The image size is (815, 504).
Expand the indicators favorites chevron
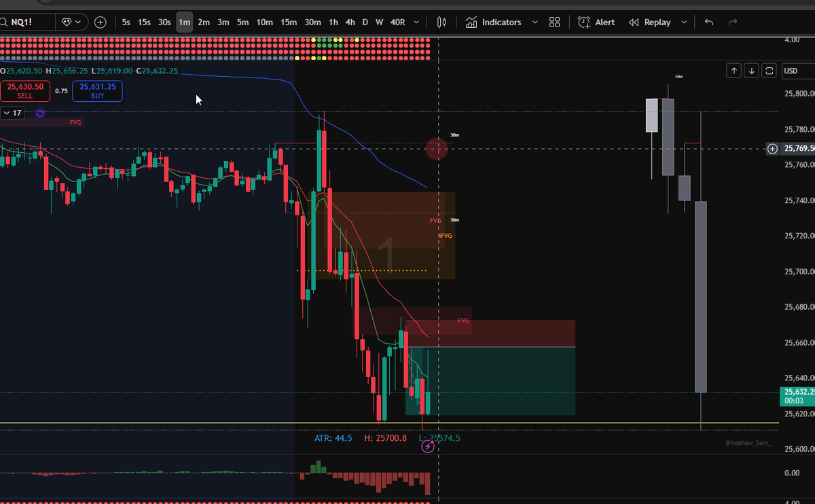click(x=535, y=22)
